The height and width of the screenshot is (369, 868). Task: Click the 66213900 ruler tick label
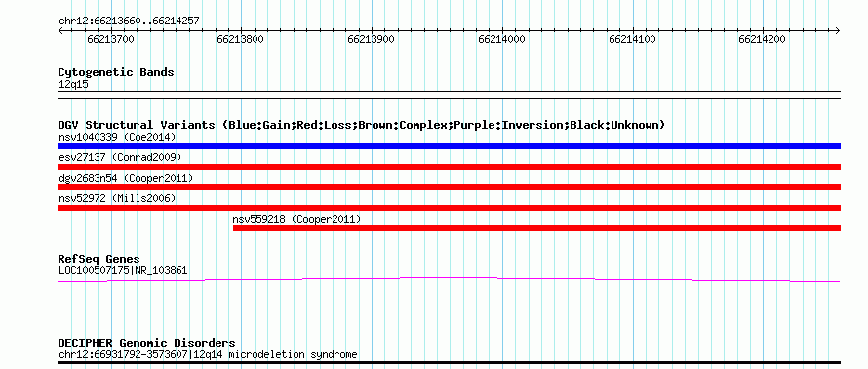point(371,39)
